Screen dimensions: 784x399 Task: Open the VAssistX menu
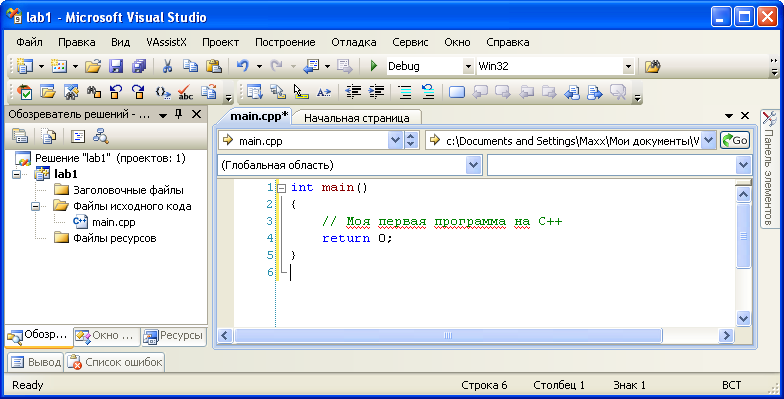166,42
